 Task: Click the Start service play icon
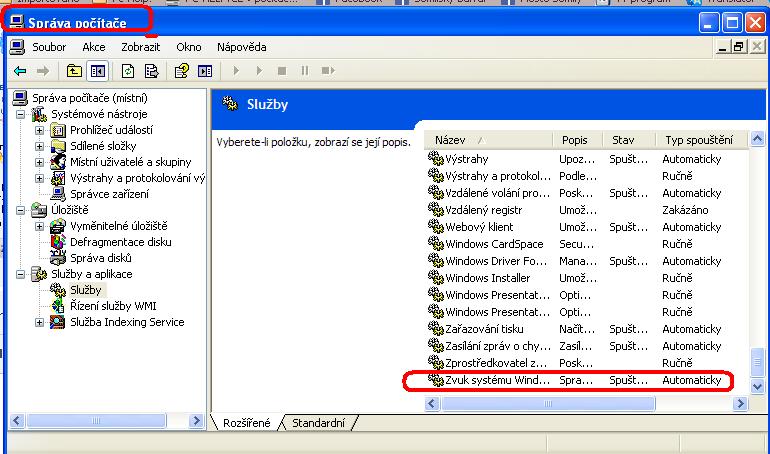point(236,71)
